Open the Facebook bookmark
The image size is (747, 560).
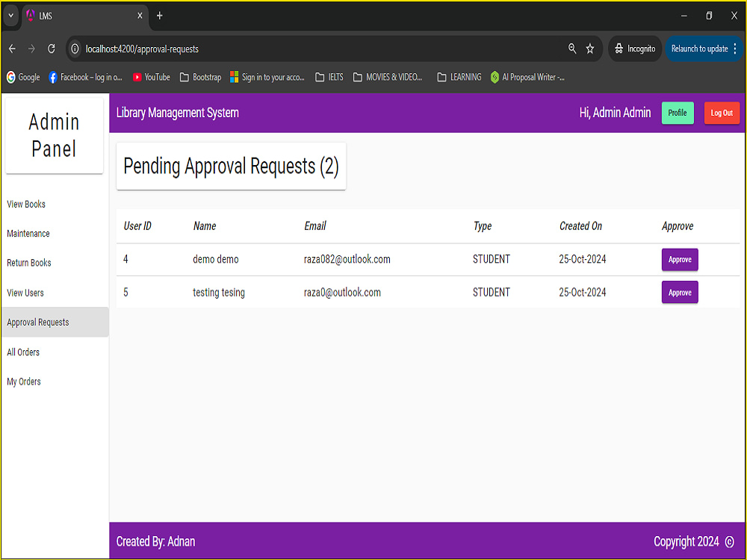85,77
